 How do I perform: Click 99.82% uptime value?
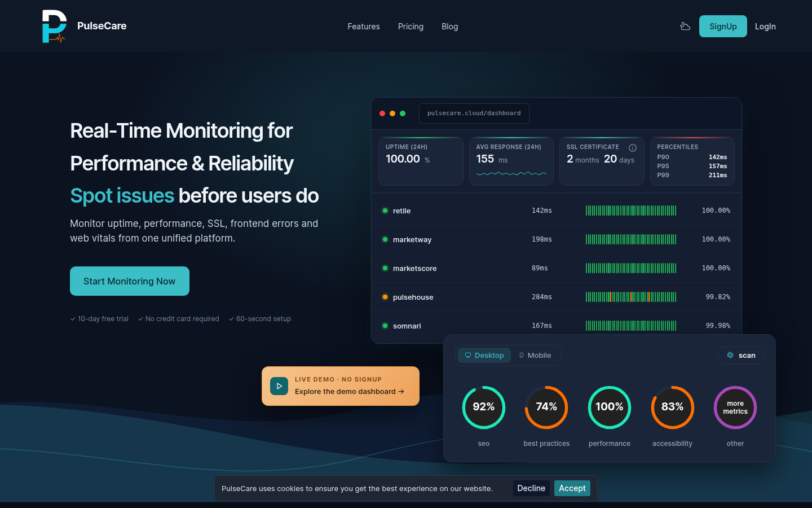point(718,297)
